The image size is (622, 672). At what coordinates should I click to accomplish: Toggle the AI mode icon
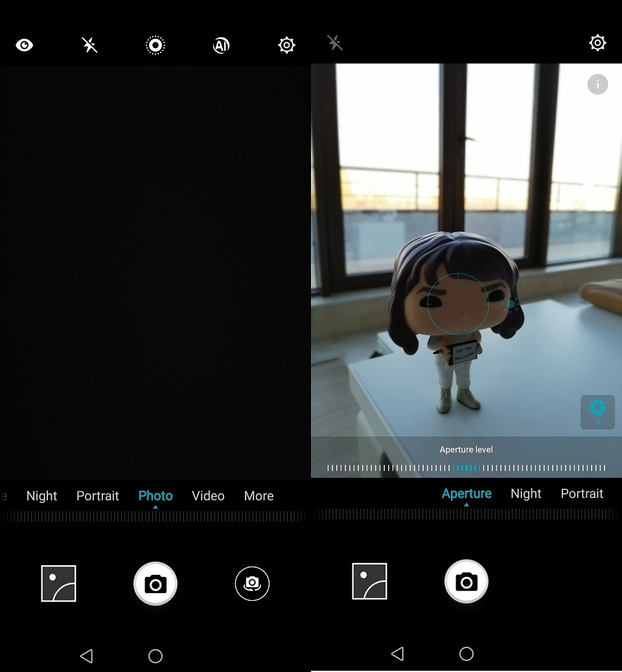pos(221,45)
